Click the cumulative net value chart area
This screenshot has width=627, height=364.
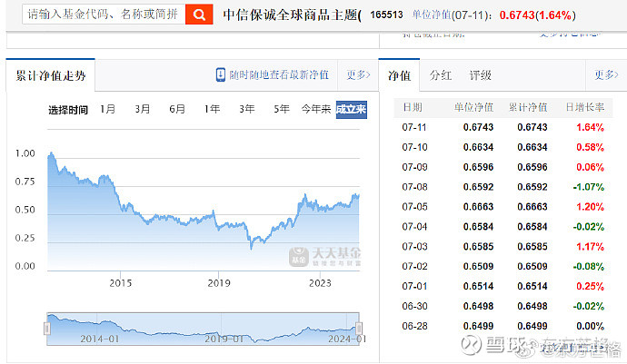click(204, 200)
